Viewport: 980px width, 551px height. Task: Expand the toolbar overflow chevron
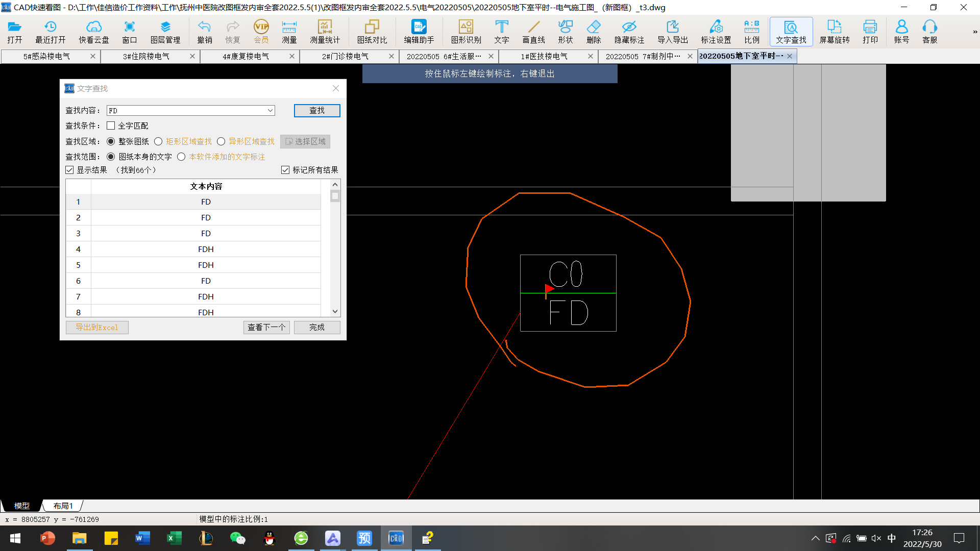point(975,32)
